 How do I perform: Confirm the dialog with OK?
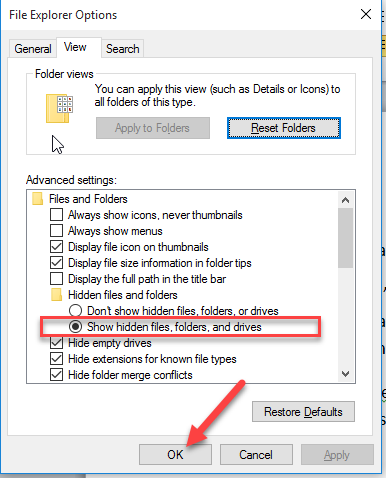(x=175, y=455)
